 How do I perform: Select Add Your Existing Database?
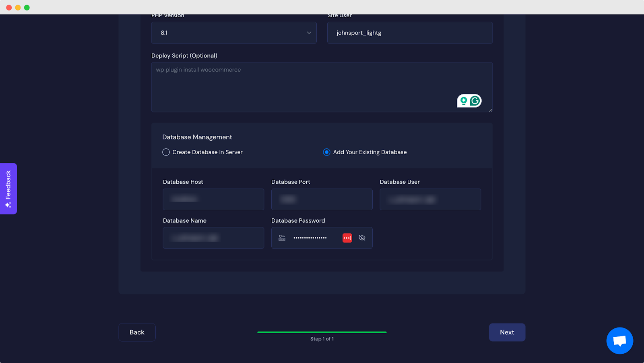pos(326,152)
